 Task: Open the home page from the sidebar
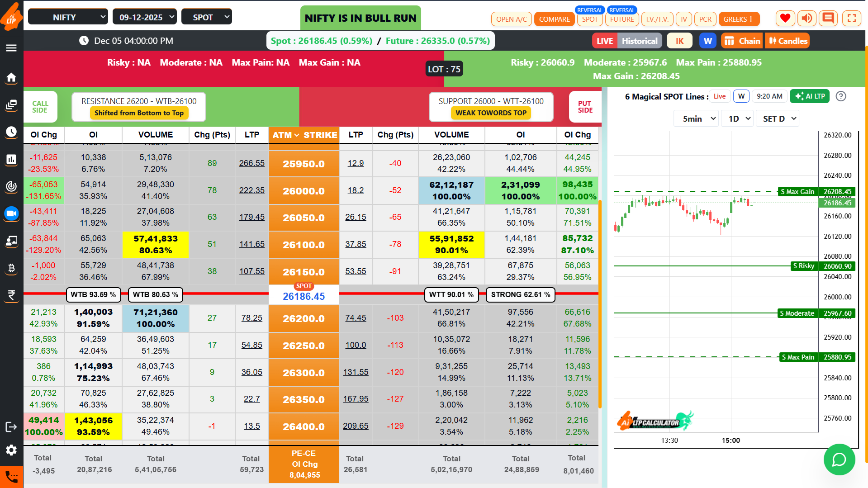[11, 78]
